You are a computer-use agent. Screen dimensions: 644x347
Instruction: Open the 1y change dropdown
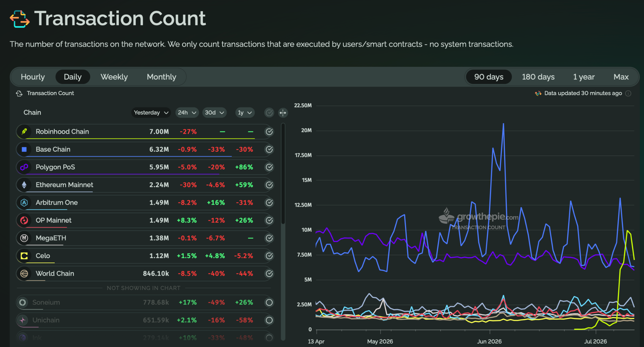coord(245,112)
